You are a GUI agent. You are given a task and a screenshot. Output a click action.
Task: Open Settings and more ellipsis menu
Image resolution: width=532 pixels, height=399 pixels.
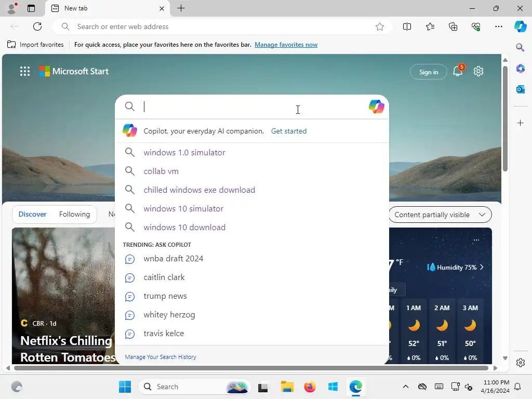click(498, 26)
